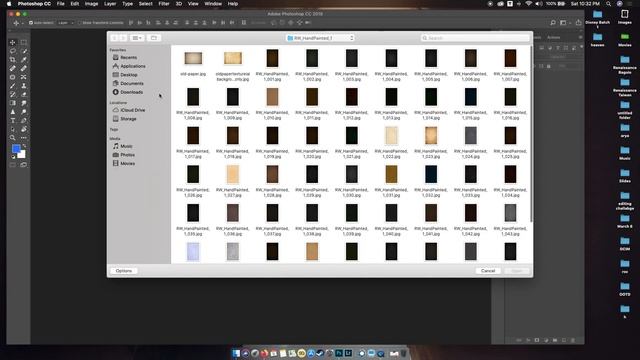This screenshot has height=360, width=640.
Task: Select RW_HandPainted_1_001.jpg thumbnail
Action: (x=272, y=58)
